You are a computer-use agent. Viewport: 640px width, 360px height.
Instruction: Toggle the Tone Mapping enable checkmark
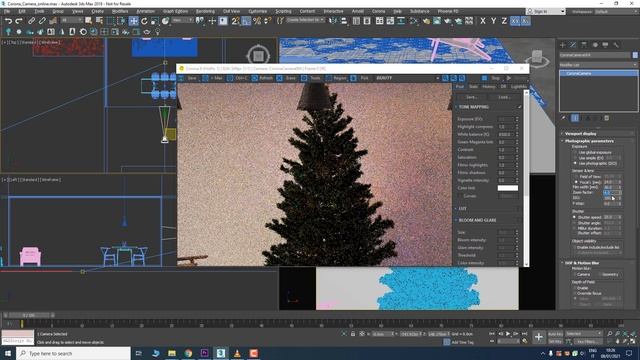tap(520, 107)
